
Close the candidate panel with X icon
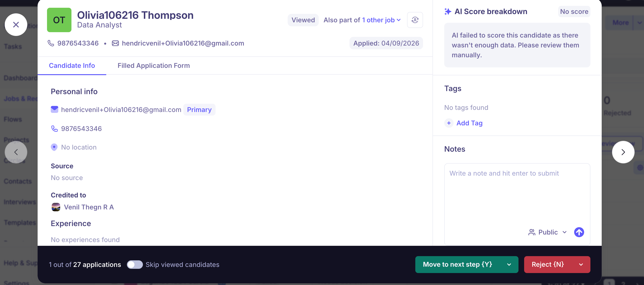click(x=16, y=24)
